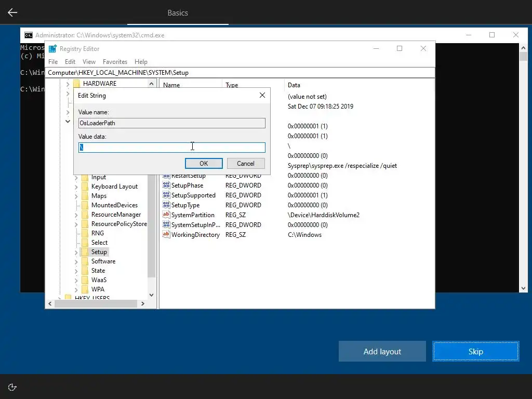This screenshot has width=532, height=399.
Task: Open the ease of access icon in the bottom-left corner
Action: click(x=12, y=387)
